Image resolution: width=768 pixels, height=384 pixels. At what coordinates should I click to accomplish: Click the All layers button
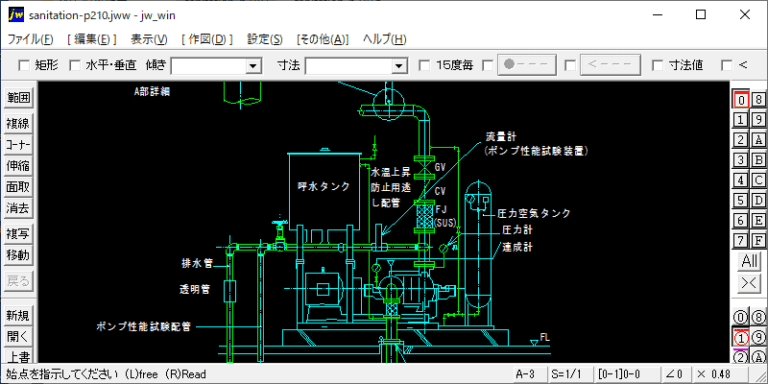click(749, 262)
